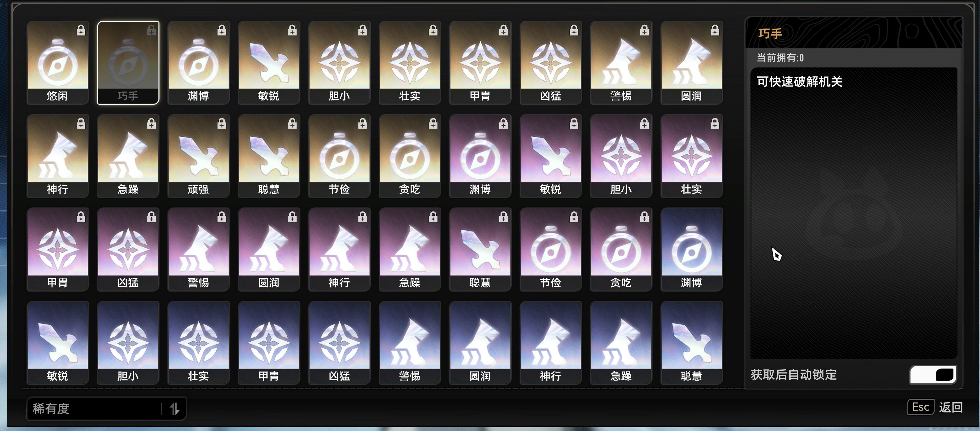Select the purple 聪慧 sword card
The width and height of the screenshot is (980, 431).
tap(480, 249)
